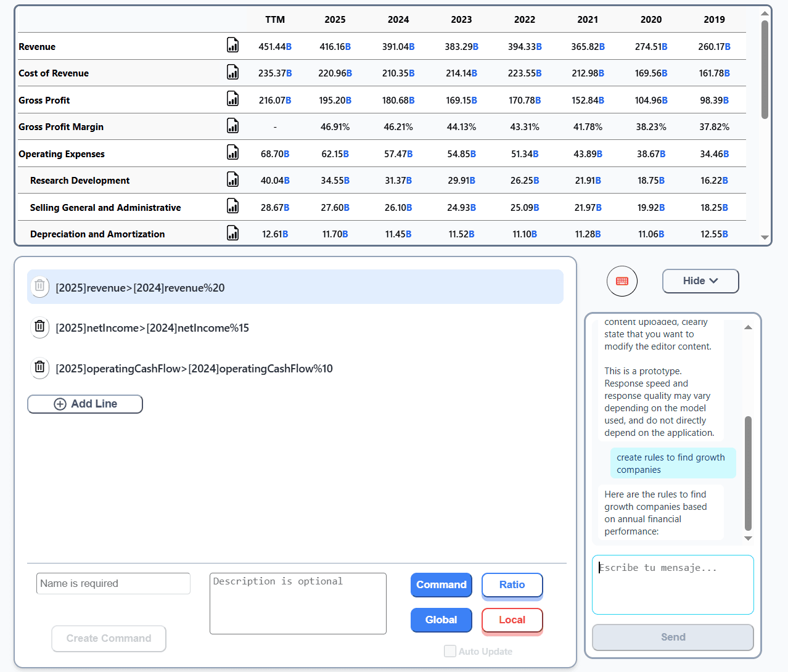Collapse the chat panel with Hide dropdown
Image resolution: width=788 pixels, height=672 pixels.
(x=700, y=281)
